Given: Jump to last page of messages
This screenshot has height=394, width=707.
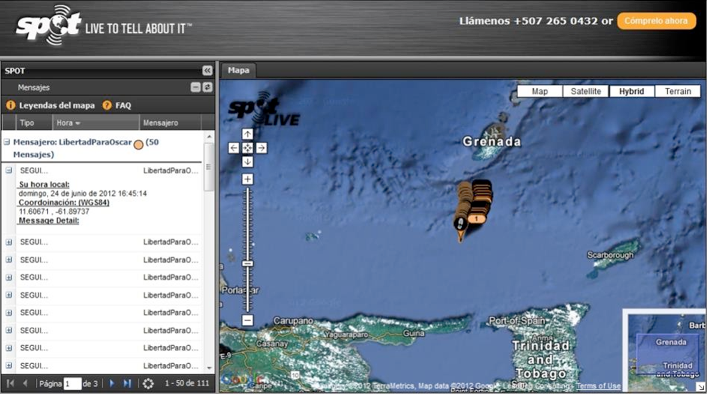Looking at the screenshot, I should tap(127, 384).
